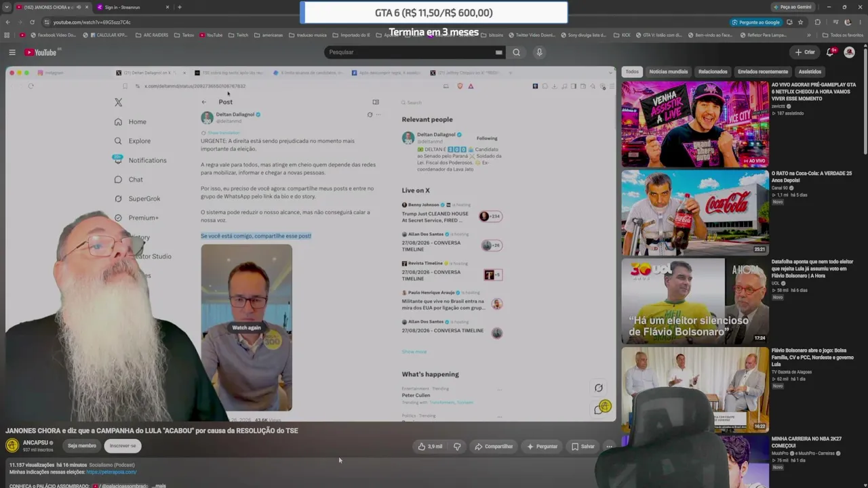Click the Compartilhar share button
The image size is (868, 488).
pos(494,447)
